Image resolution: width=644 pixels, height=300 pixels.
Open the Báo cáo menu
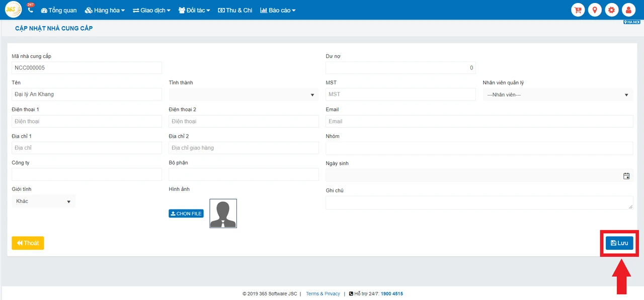(x=278, y=10)
